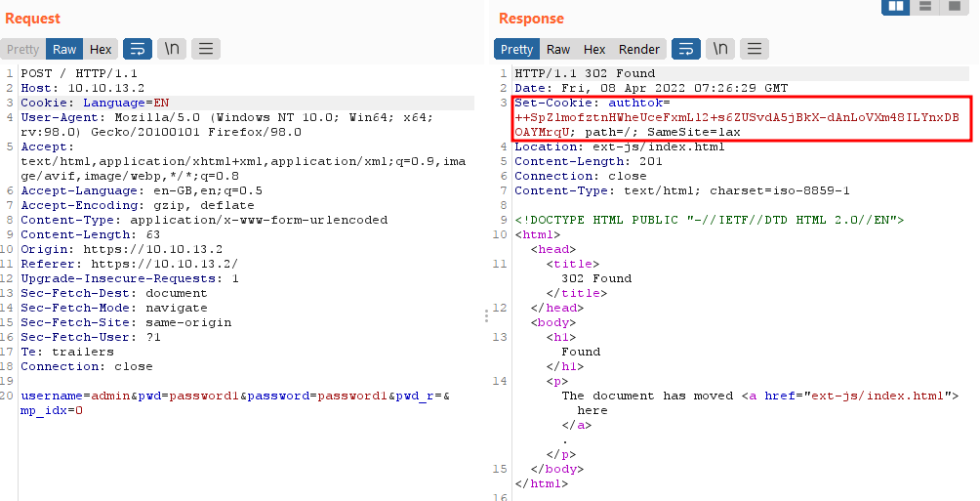Image resolution: width=980 pixels, height=501 pixels.
Task: Toggle non-printable \n characters in Request
Action: click(x=172, y=49)
